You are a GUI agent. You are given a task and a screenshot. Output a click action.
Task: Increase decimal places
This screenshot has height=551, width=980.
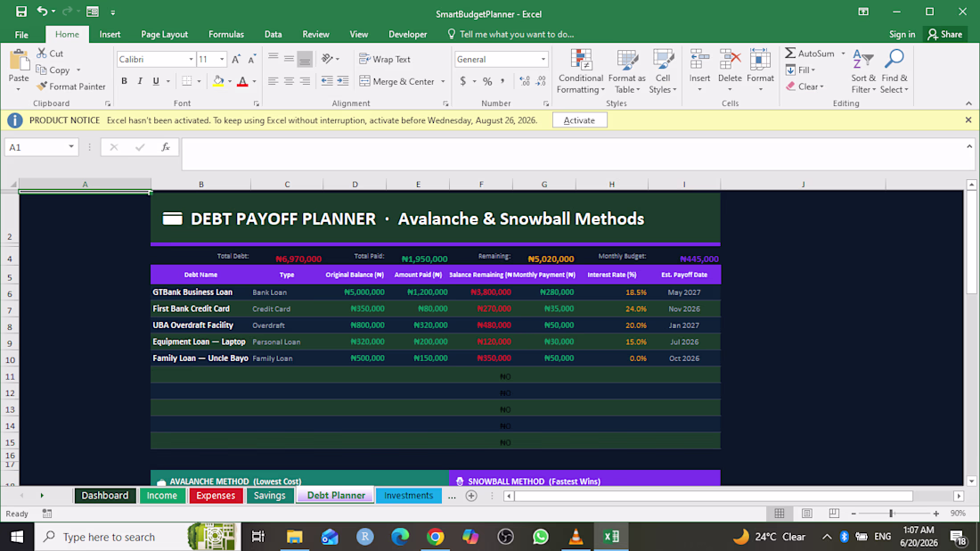pos(525,81)
